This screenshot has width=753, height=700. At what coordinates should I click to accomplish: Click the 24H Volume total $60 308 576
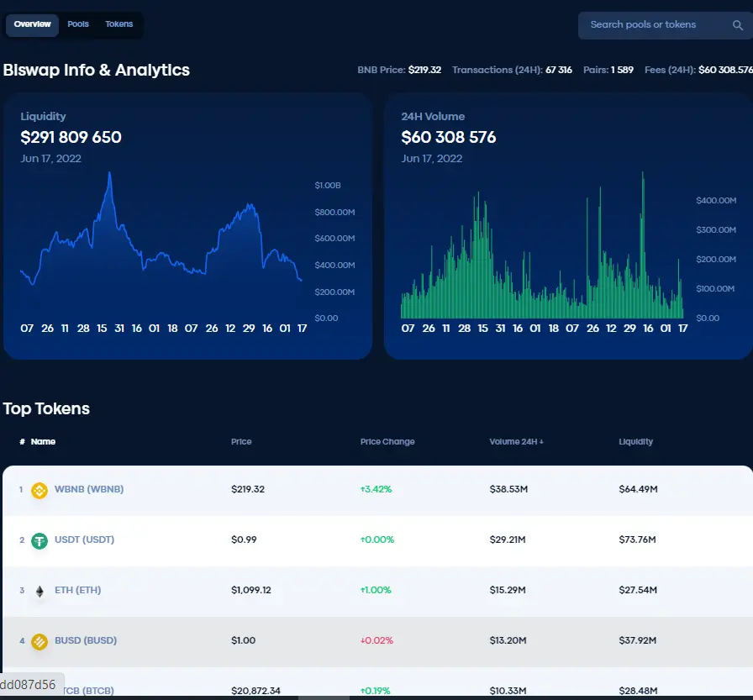tap(449, 137)
